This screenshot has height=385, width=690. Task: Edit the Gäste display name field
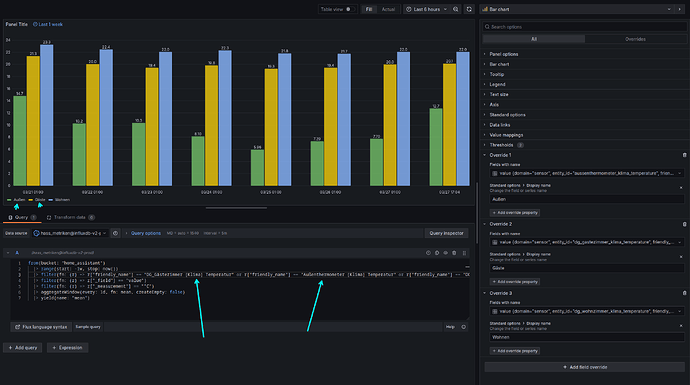coord(587,268)
